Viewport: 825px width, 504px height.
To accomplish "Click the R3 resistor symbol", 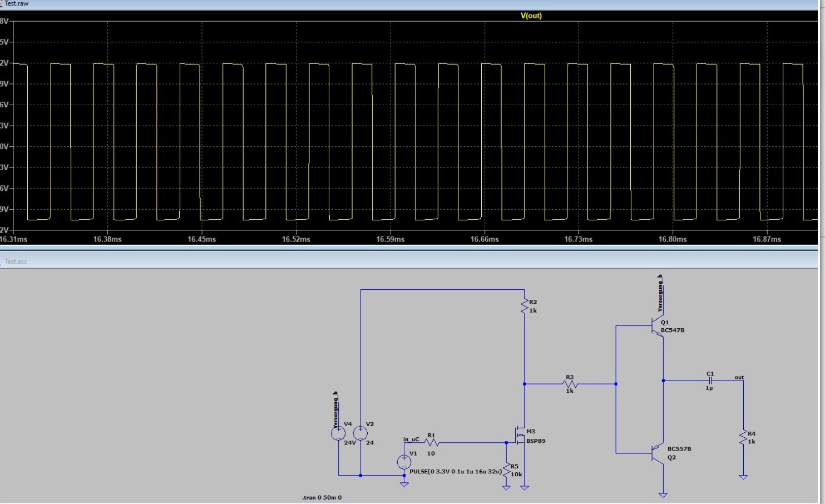I will pos(570,384).
